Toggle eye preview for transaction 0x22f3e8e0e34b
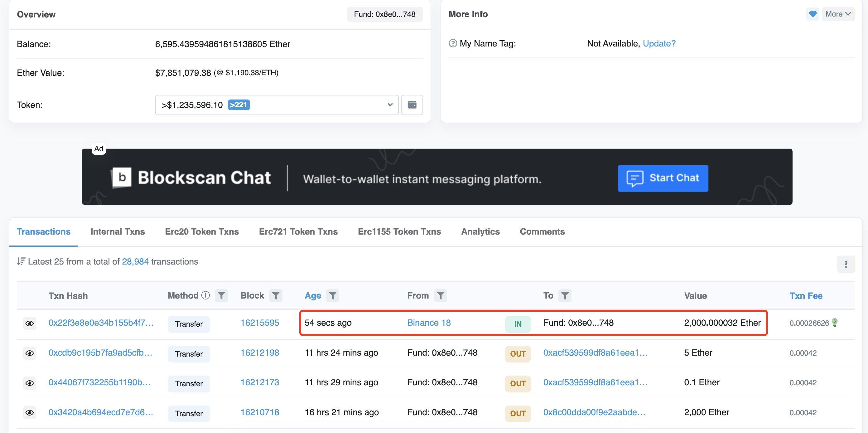 click(x=30, y=324)
